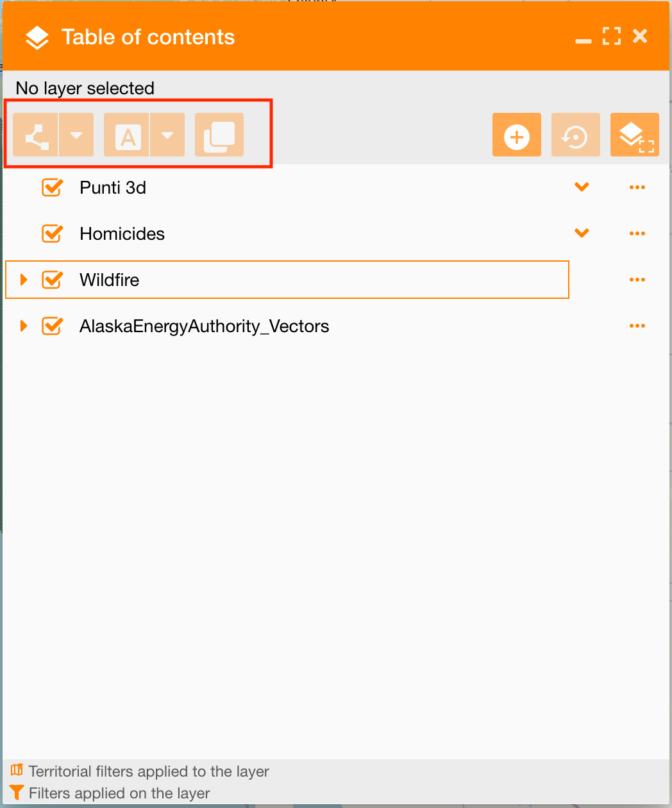Select the Homicides layer name

[x=122, y=233]
